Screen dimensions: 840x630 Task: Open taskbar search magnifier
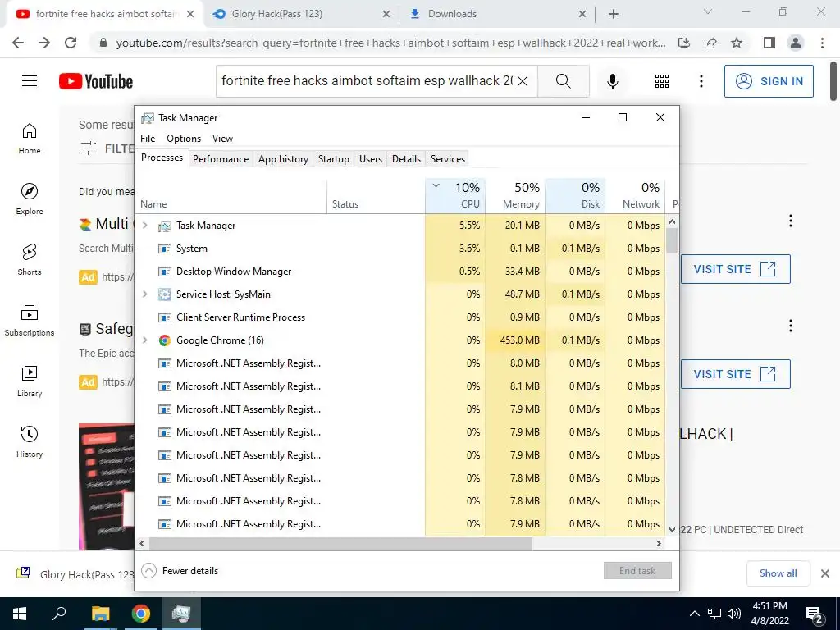point(59,614)
